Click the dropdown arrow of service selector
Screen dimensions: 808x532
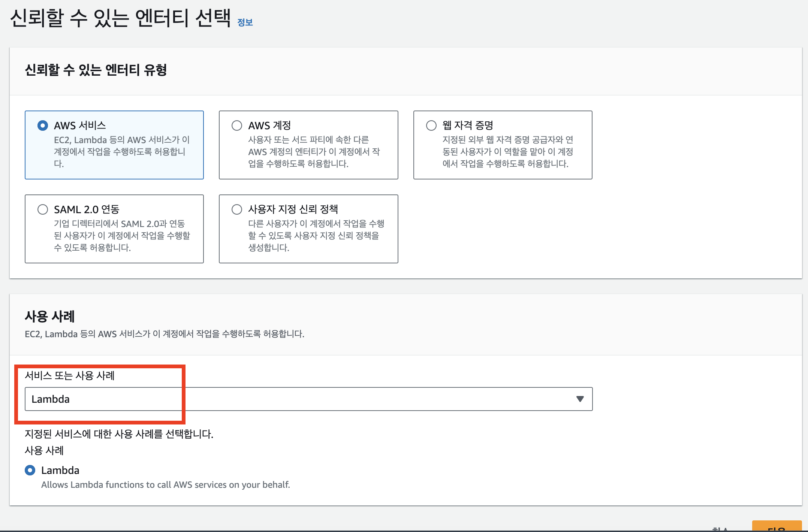pos(580,399)
